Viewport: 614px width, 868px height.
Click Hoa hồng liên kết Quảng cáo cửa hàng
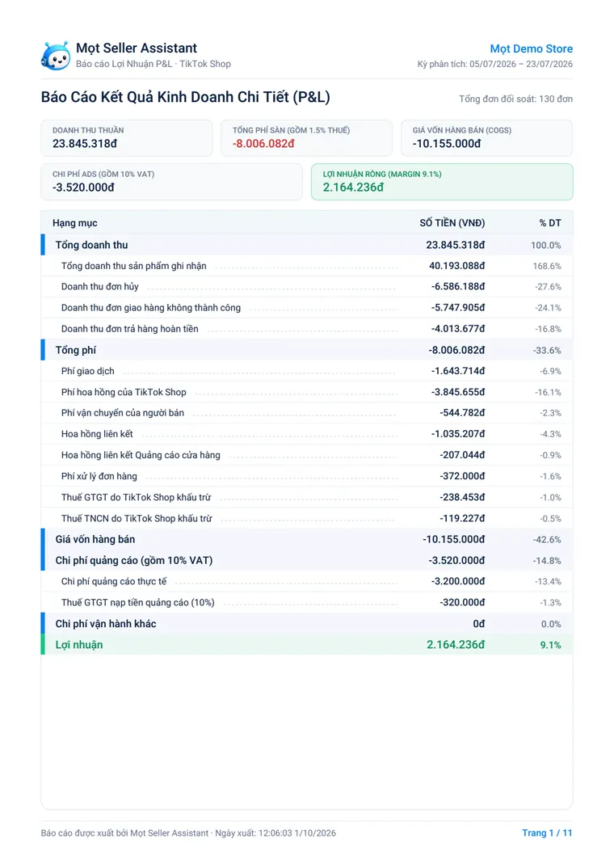[141, 455]
